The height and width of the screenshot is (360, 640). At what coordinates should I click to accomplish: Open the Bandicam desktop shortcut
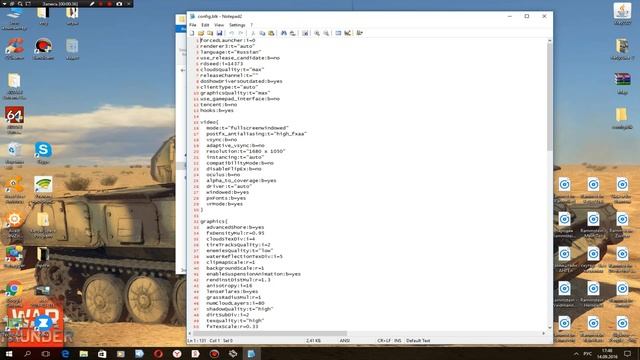tap(43, 49)
